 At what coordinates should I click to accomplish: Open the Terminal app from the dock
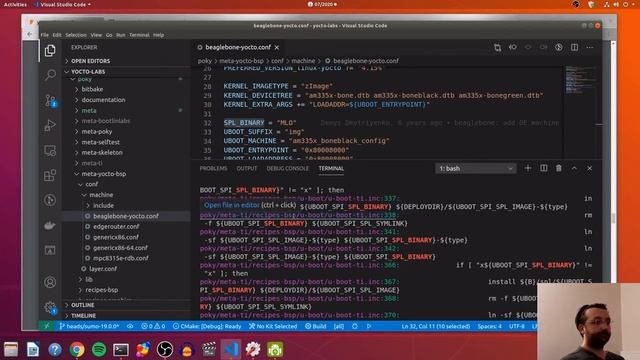(121, 349)
